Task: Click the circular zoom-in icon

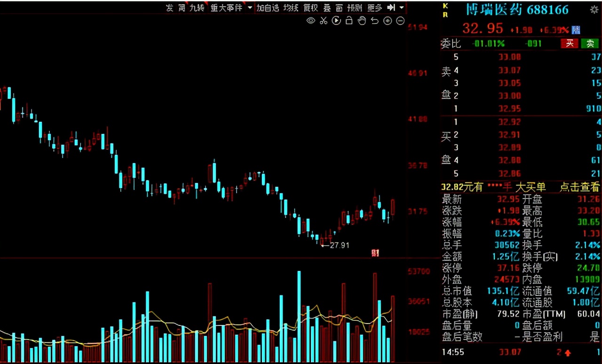Action: click(388, 21)
